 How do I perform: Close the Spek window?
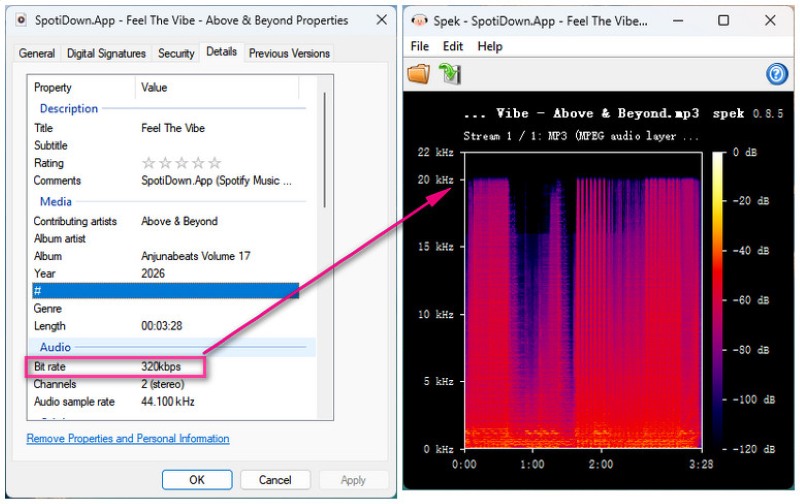[x=770, y=20]
